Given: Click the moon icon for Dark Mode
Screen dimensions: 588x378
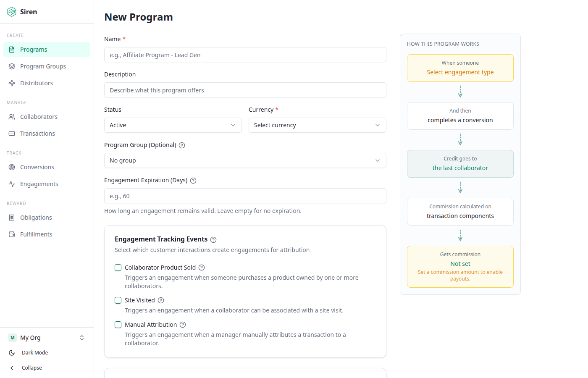Looking at the screenshot, I should (12, 353).
